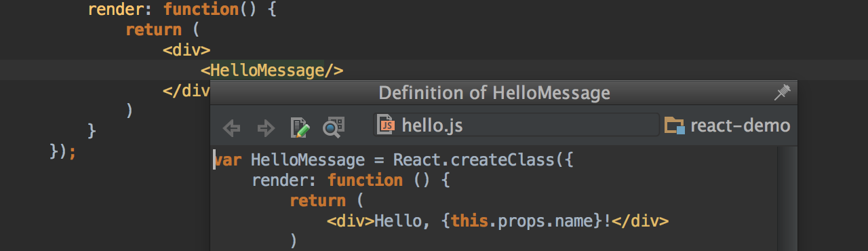The height and width of the screenshot is (251, 868).
Task: Show definition in Find tool window
Action: click(334, 127)
